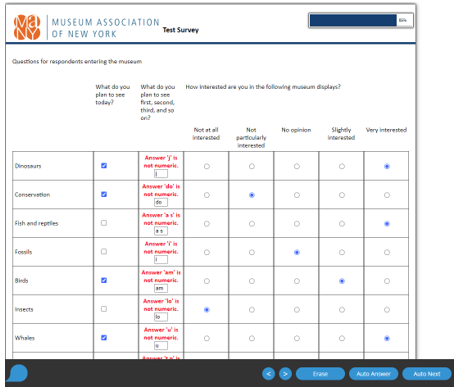This screenshot has width=466, height=392.
Task: Select No opinion for Whales
Action: click(297, 338)
